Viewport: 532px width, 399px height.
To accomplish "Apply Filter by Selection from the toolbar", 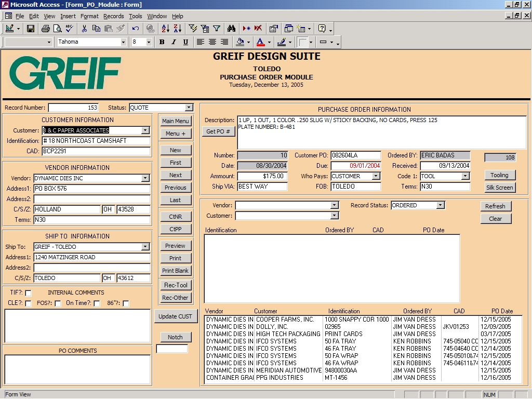I will tap(193, 29).
